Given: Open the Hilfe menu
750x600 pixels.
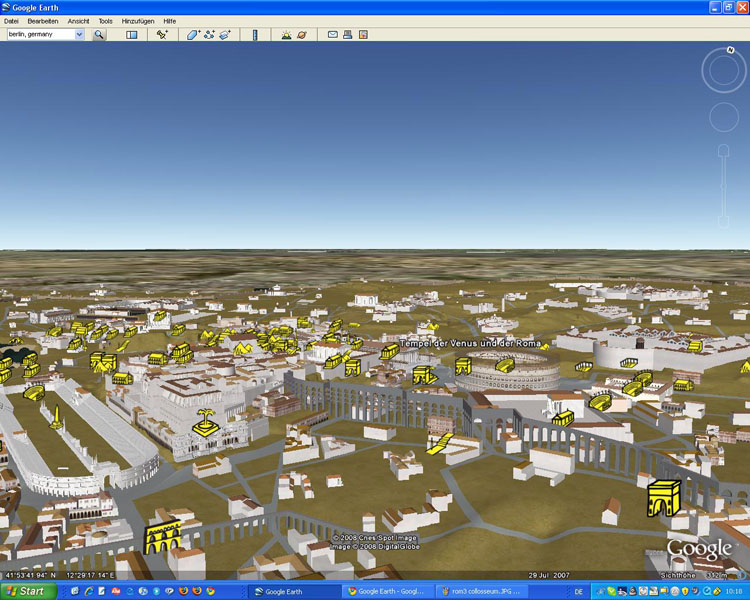Looking at the screenshot, I should pos(169,21).
